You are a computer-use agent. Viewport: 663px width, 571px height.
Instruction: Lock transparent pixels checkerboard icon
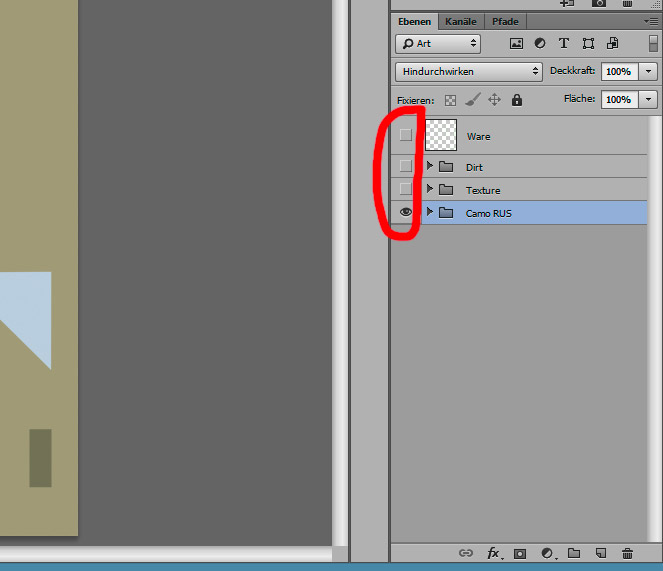point(450,100)
